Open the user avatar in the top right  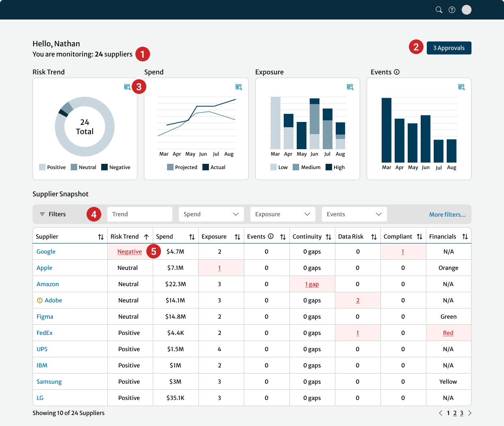(467, 10)
